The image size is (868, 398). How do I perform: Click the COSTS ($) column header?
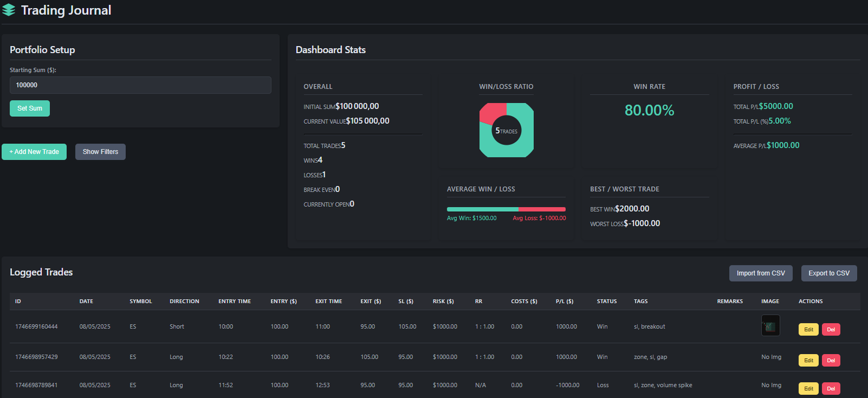tap(524, 301)
